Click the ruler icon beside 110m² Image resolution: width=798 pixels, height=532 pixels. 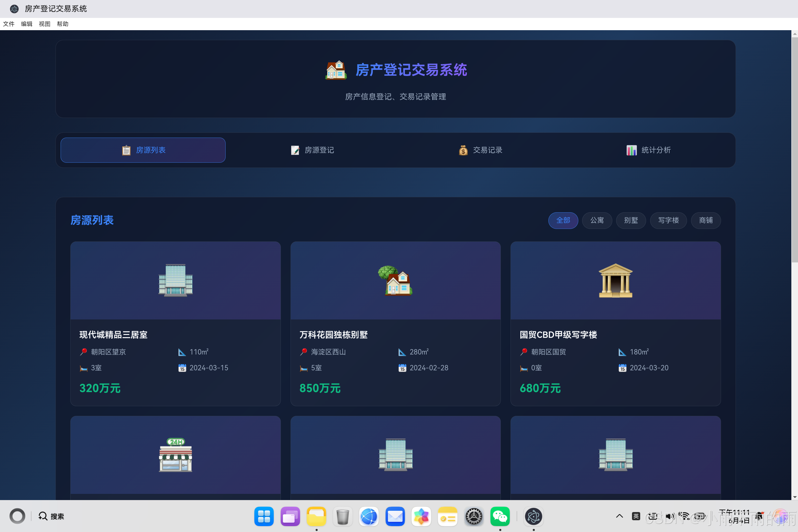[182, 352]
